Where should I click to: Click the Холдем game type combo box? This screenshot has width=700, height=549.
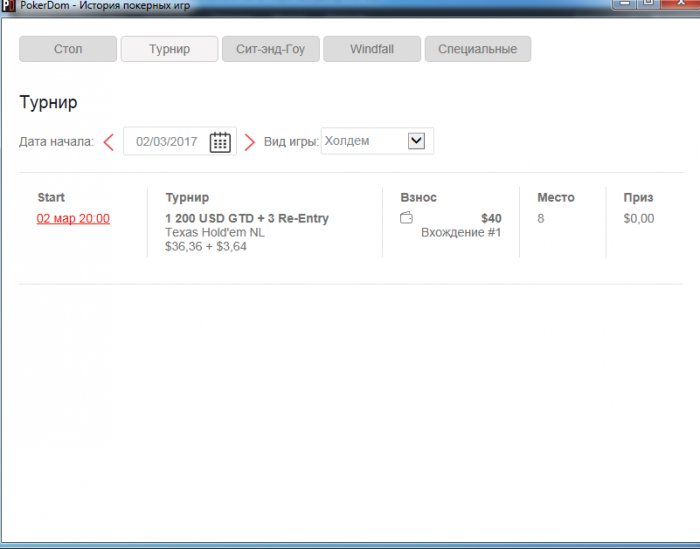point(377,141)
